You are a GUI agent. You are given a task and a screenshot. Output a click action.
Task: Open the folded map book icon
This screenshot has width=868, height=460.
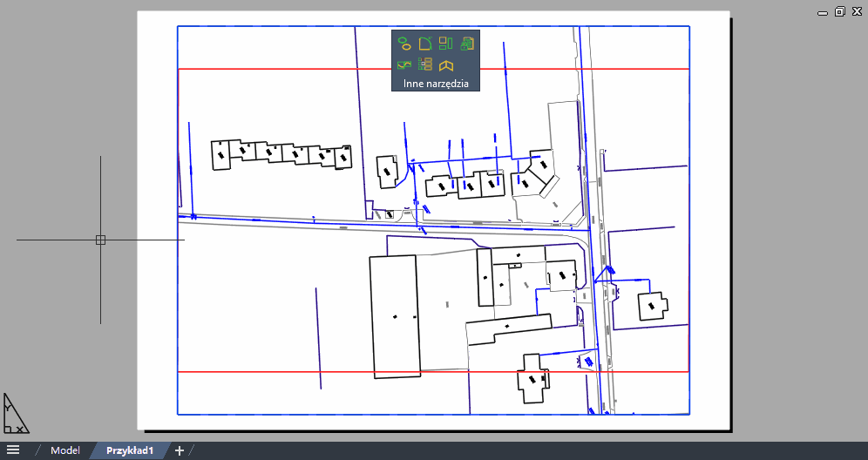tap(446, 64)
